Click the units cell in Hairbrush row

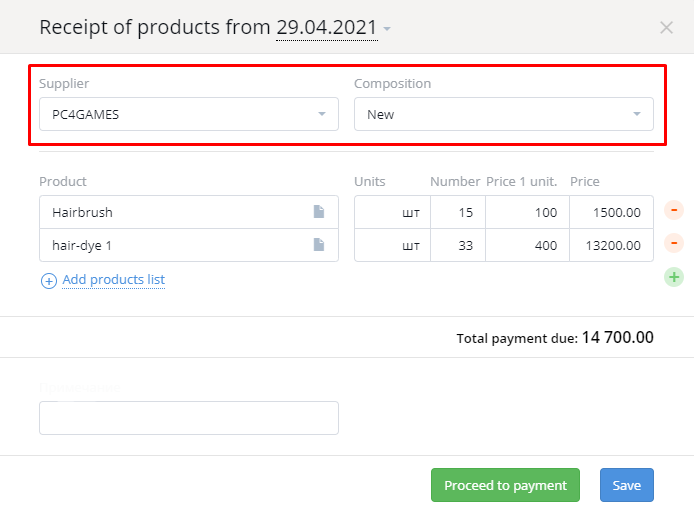(392, 212)
